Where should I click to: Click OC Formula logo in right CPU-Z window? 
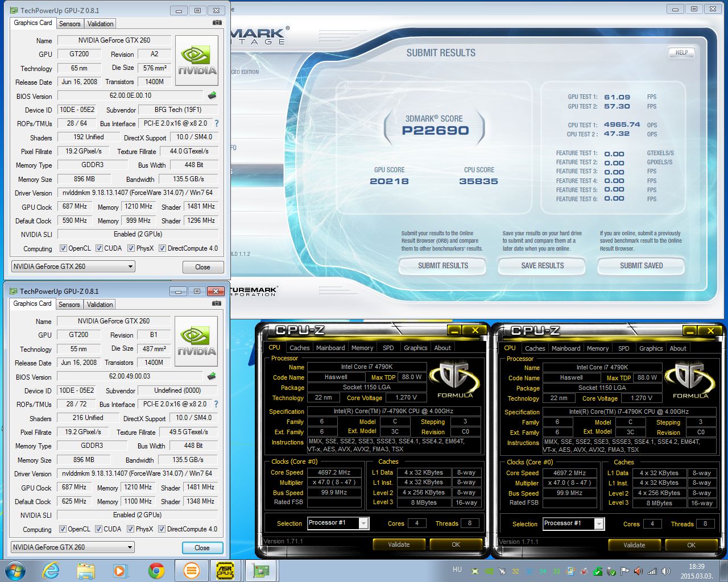coord(690,380)
